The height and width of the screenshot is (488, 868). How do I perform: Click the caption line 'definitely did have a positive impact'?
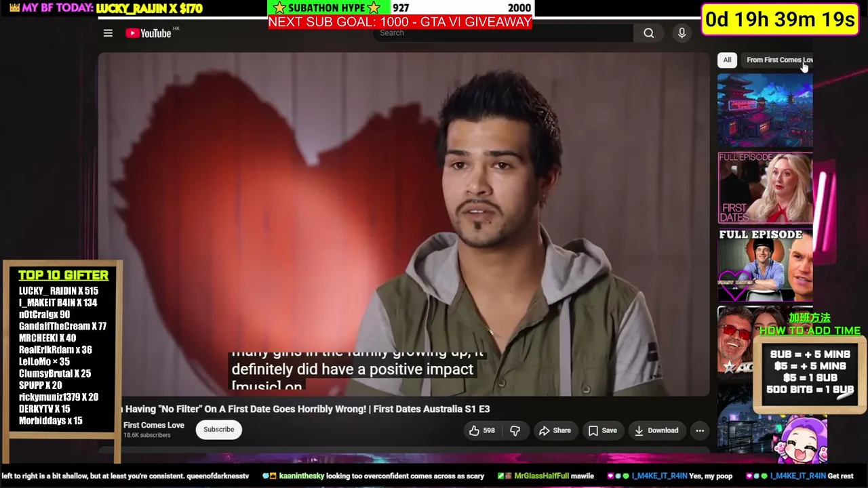pos(353,369)
